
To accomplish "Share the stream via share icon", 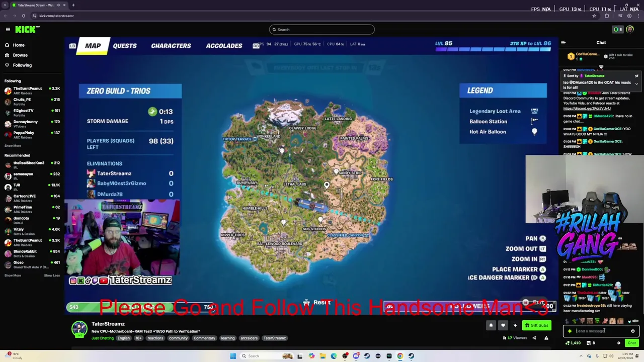I will (534, 338).
